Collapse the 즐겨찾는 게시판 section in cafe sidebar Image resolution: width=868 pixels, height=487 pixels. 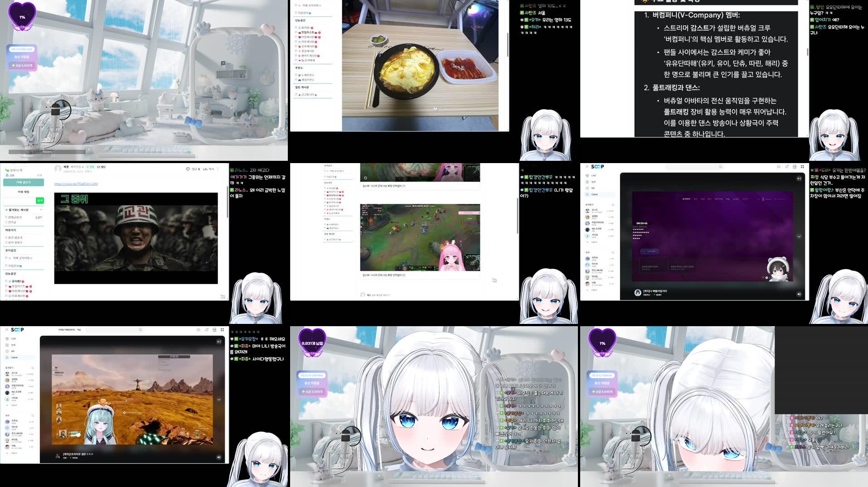tap(41, 210)
